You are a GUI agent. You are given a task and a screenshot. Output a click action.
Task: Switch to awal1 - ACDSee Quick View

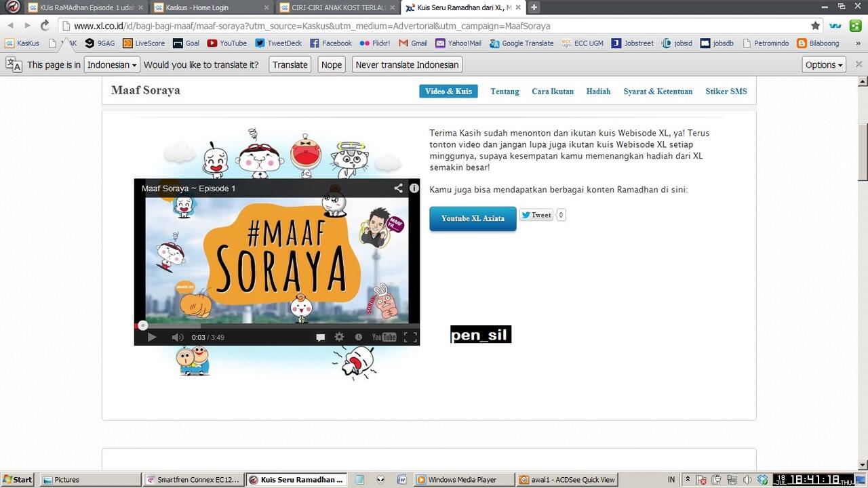[x=566, y=479]
